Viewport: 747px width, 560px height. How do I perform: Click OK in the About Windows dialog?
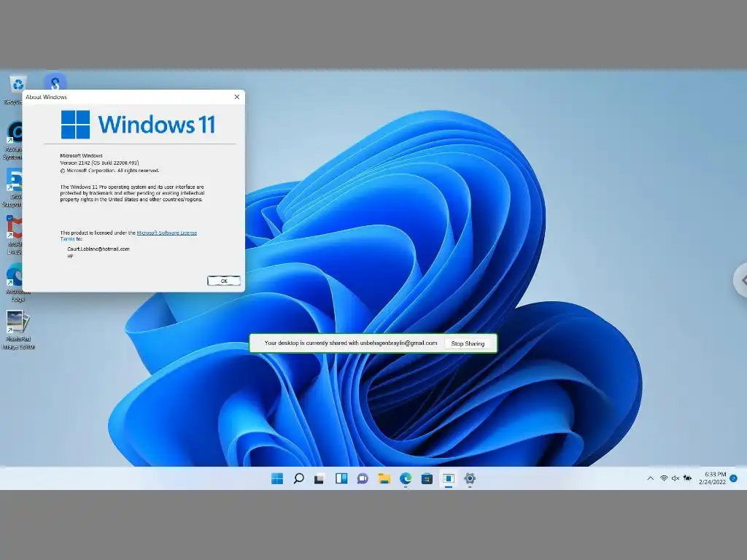coord(223,281)
